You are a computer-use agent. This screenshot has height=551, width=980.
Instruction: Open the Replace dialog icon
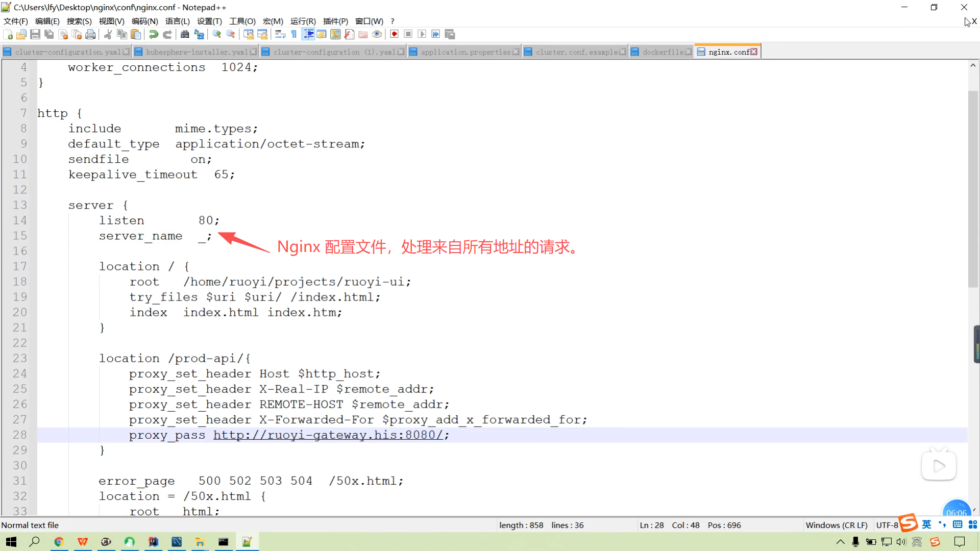click(x=199, y=34)
